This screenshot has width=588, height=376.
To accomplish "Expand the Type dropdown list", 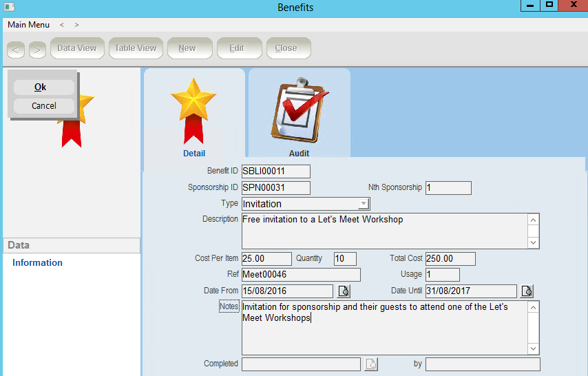I will [364, 204].
